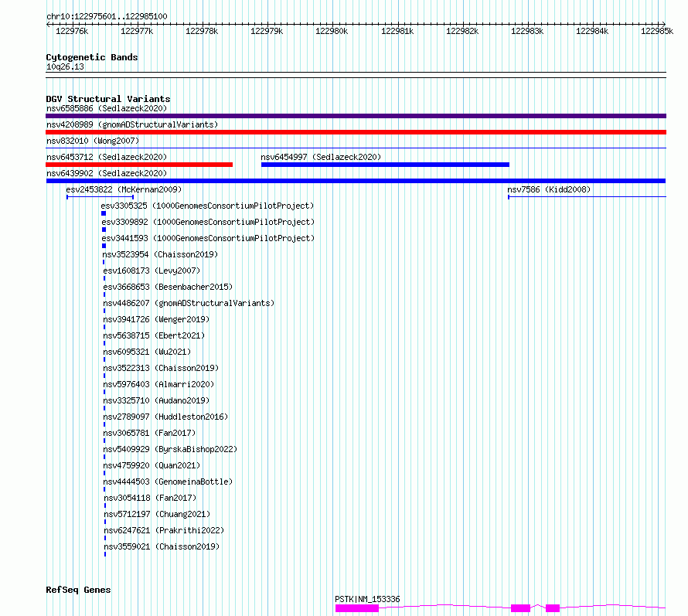The height and width of the screenshot is (616, 688).
Task: Open the nsv832010 (Wong2007) label
Action: click(x=93, y=141)
